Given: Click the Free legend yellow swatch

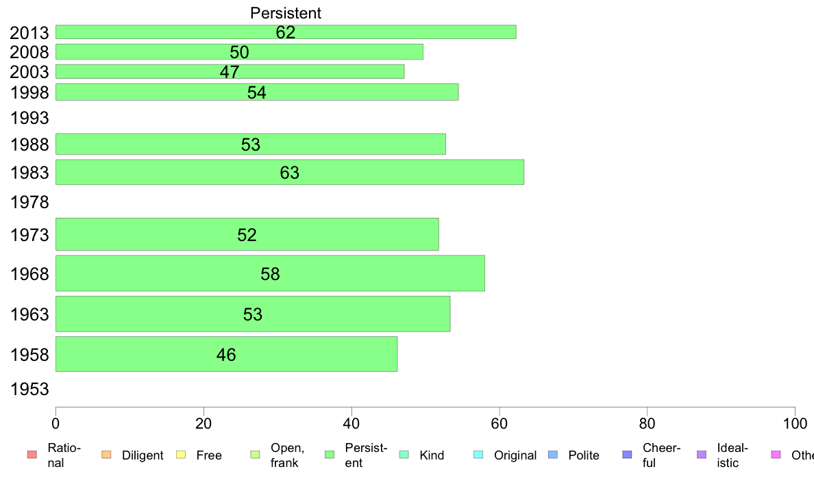Looking at the screenshot, I should (181, 455).
